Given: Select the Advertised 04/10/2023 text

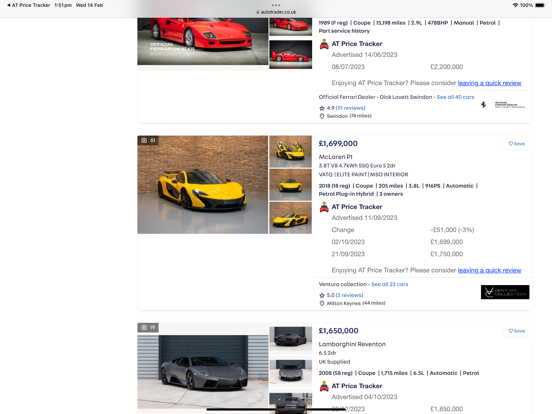Looking at the screenshot, I should (364, 397).
